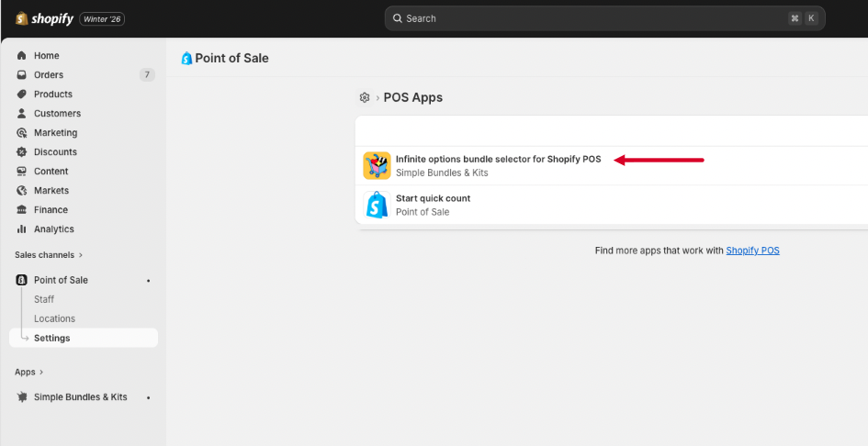Follow the Shopify POS hyperlink
The width and height of the screenshot is (868, 446).
[753, 251]
